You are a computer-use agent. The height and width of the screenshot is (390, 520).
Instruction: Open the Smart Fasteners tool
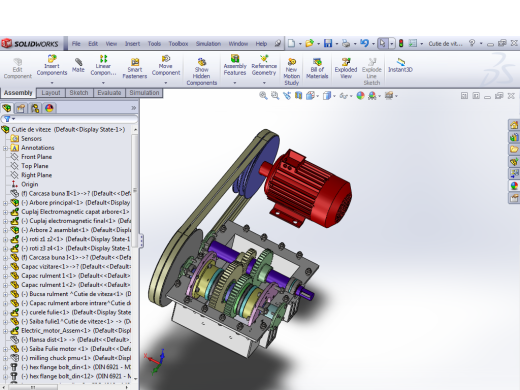[x=135, y=68]
